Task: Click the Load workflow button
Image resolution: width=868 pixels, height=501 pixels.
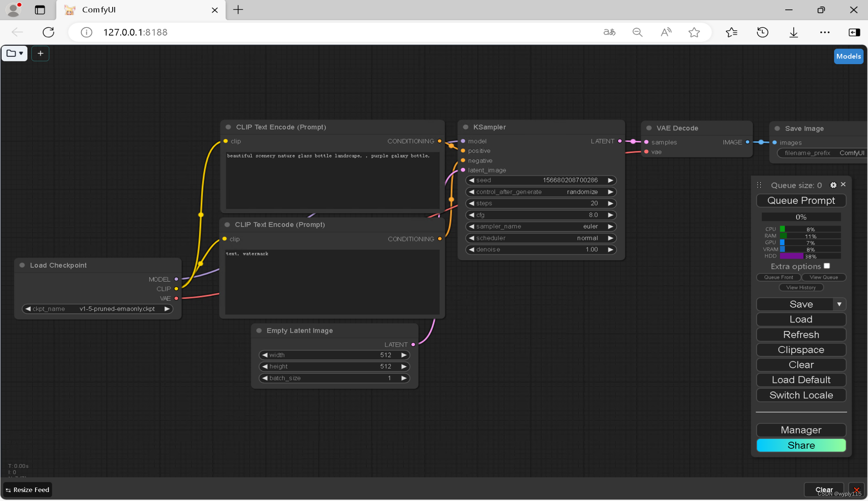Action: (x=801, y=320)
